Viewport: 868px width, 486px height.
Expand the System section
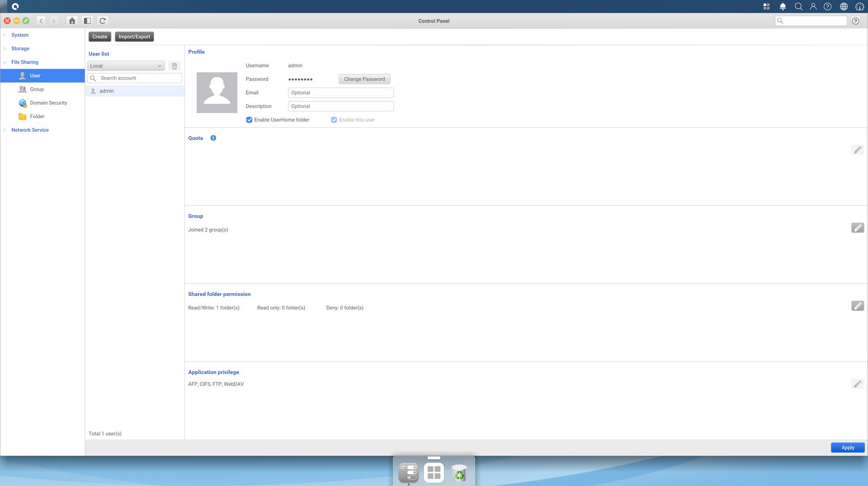tap(20, 35)
